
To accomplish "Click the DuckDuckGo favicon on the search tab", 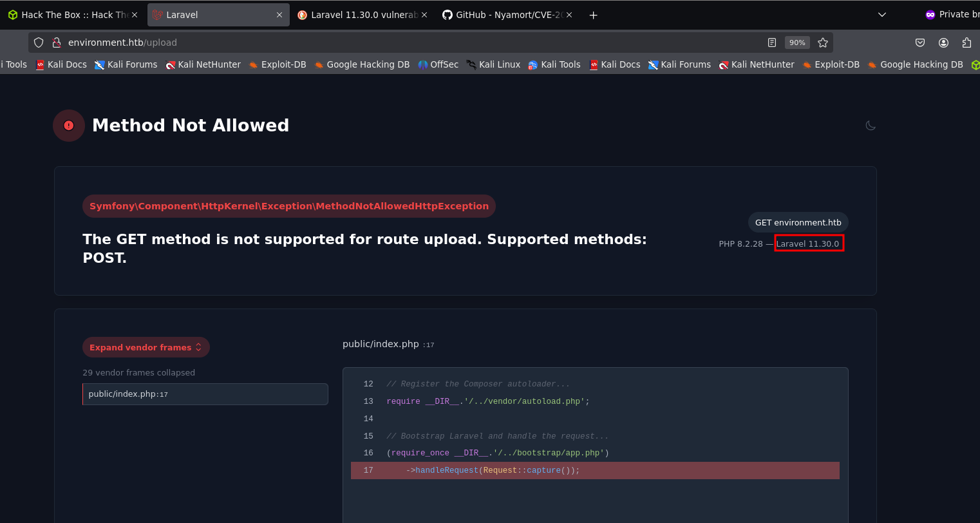I will click(x=303, y=15).
